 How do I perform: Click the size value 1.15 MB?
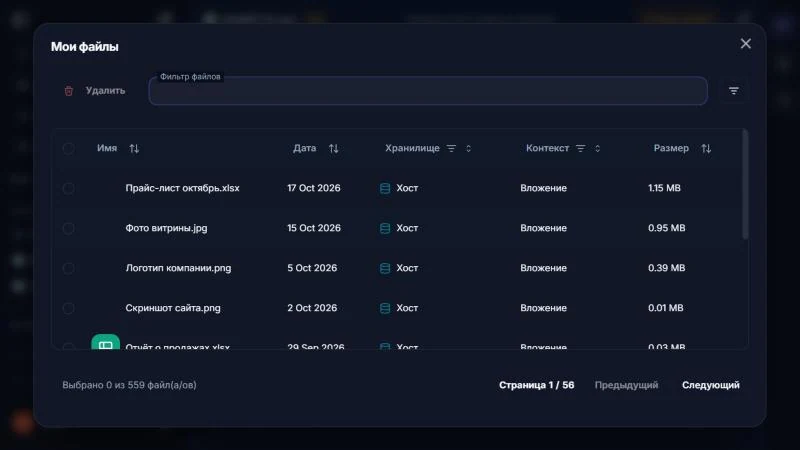[x=664, y=188]
